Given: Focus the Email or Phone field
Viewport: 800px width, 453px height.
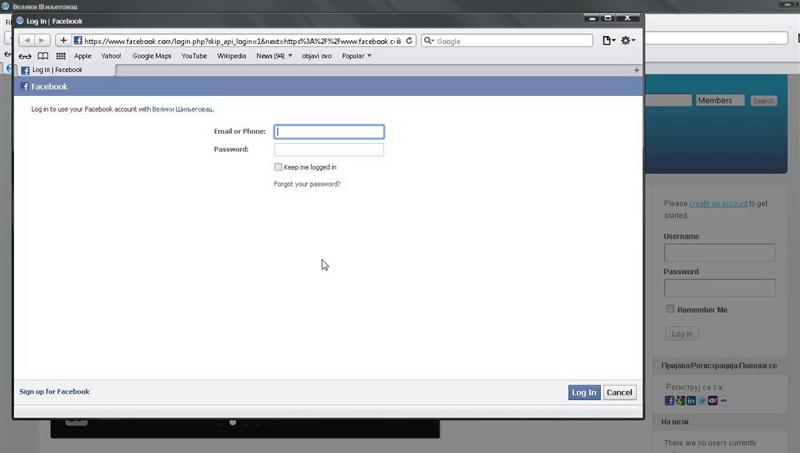Looking at the screenshot, I should point(329,132).
